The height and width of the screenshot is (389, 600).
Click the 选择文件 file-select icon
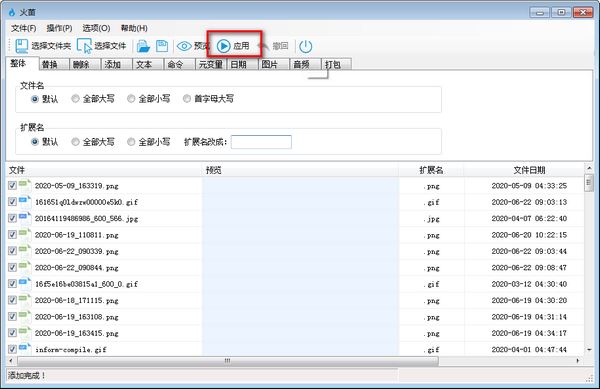pos(84,46)
